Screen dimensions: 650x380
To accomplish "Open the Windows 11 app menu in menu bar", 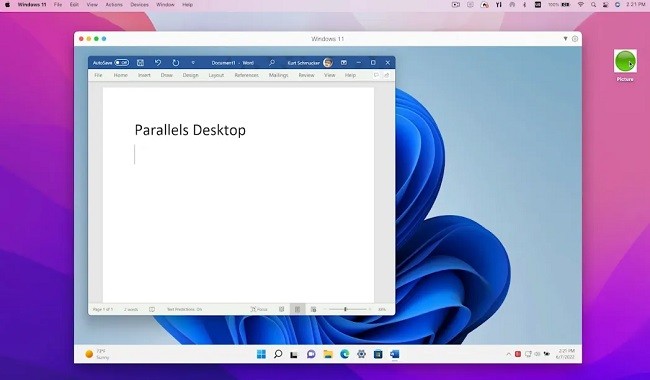I will tap(32, 5).
